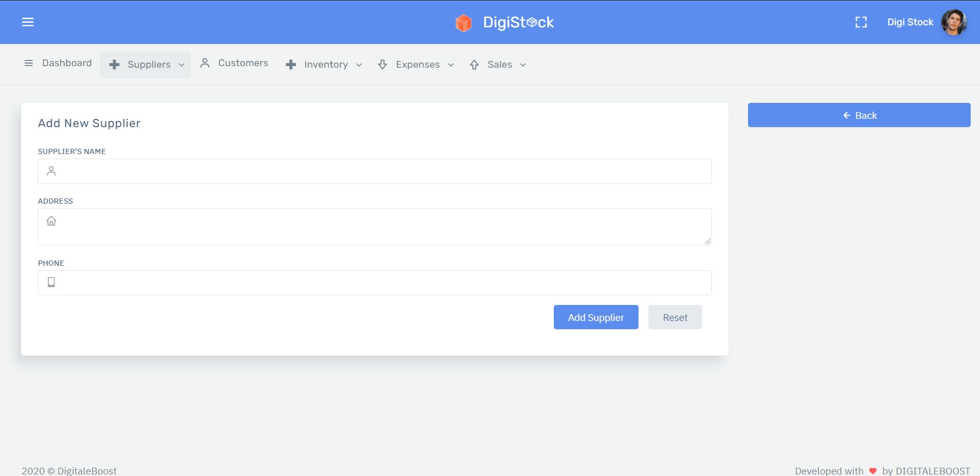
Task: Expand the Expenses dropdown chevron
Action: tap(451, 65)
